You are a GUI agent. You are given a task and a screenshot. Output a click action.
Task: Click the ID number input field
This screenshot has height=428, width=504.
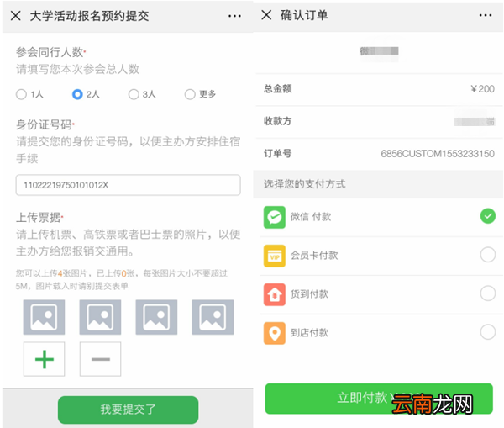pos(129,185)
